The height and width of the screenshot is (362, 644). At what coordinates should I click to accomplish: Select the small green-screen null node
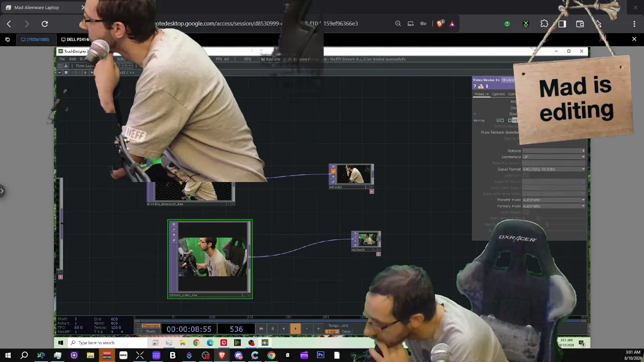point(366,241)
